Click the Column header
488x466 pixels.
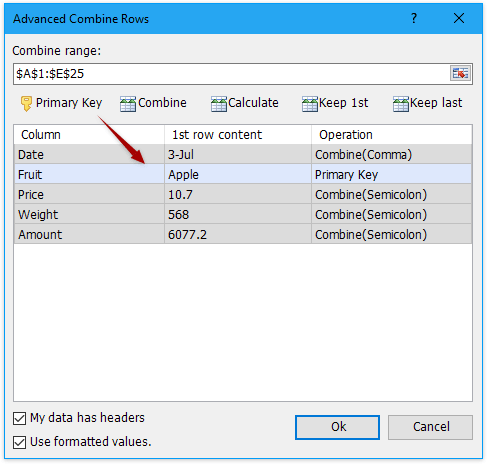tap(89, 135)
